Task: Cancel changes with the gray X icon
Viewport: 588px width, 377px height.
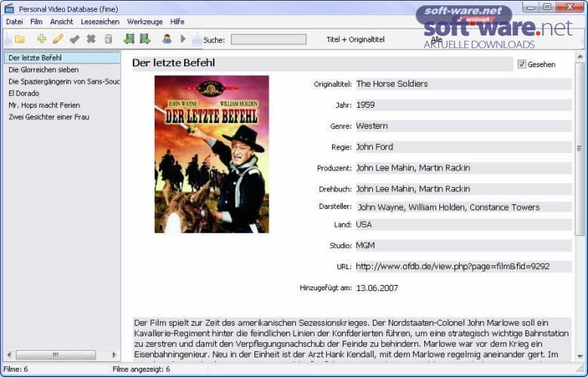Action: (x=91, y=38)
